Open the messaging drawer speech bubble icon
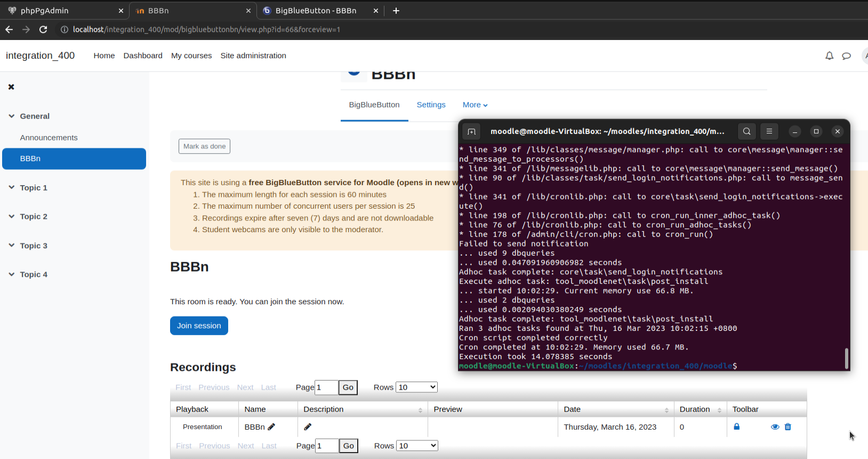The height and width of the screenshot is (459, 868). click(x=847, y=56)
